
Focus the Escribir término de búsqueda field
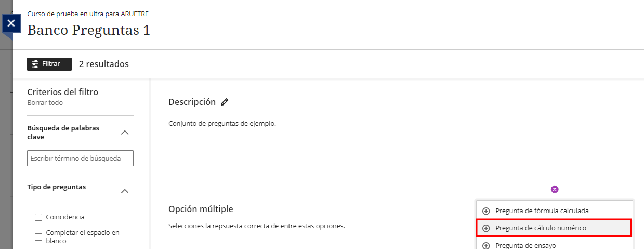click(80, 158)
